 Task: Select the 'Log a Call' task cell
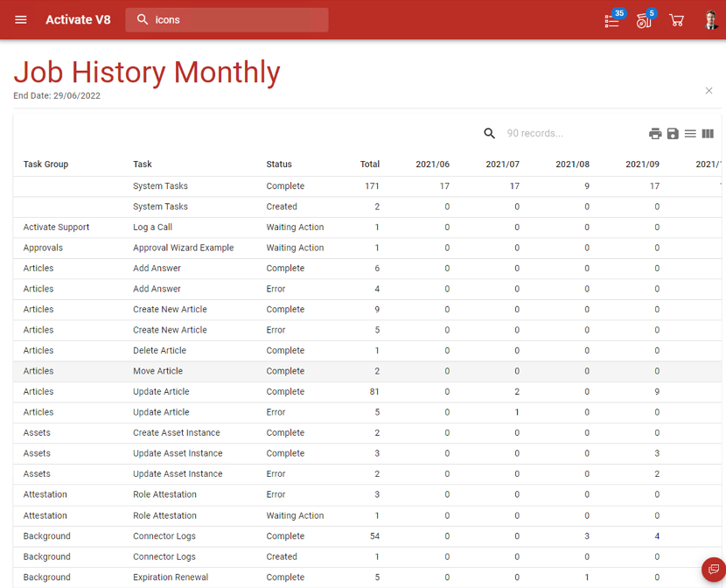click(153, 227)
